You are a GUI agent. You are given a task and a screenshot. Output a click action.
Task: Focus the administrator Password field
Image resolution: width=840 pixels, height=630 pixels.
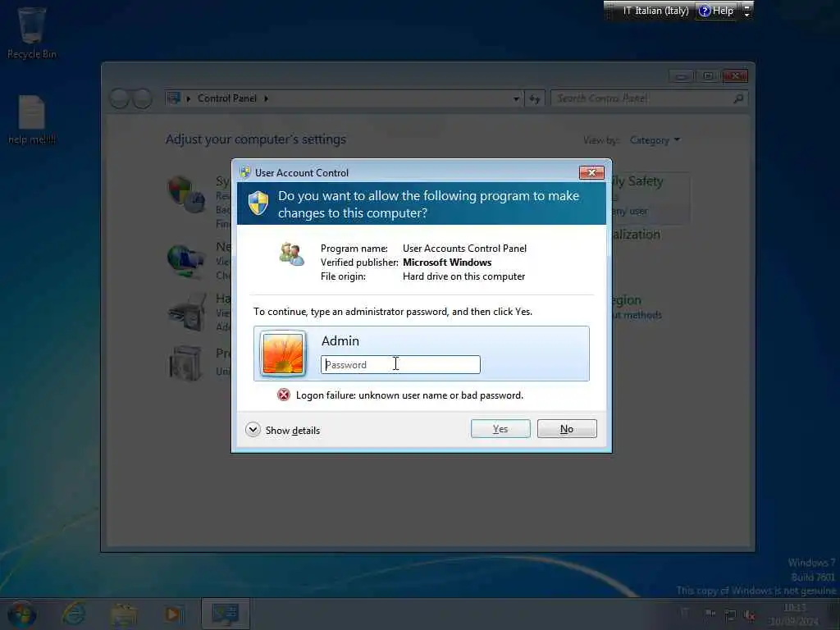[400, 365]
